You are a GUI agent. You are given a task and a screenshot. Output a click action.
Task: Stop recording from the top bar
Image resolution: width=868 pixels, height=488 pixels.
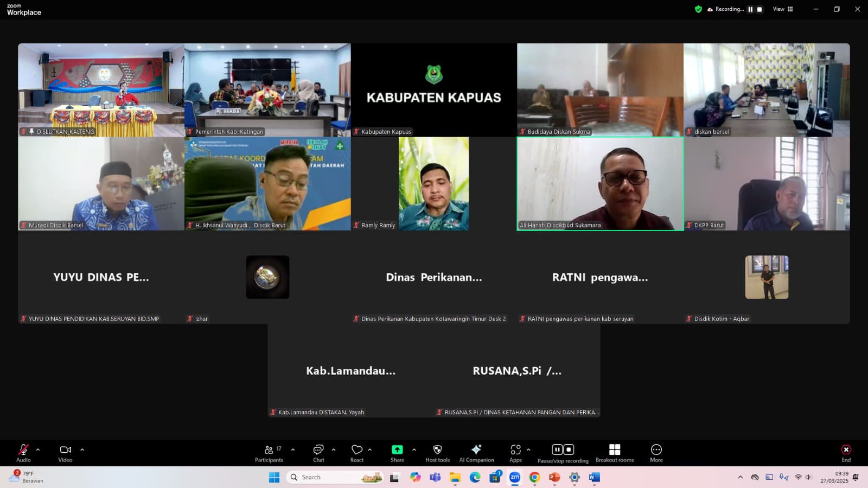tap(759, 9)
